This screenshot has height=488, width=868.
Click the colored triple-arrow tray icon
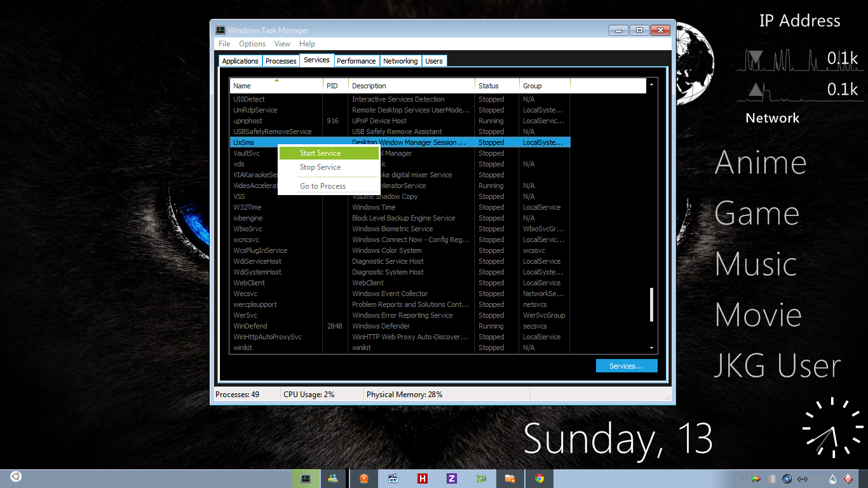756,479
